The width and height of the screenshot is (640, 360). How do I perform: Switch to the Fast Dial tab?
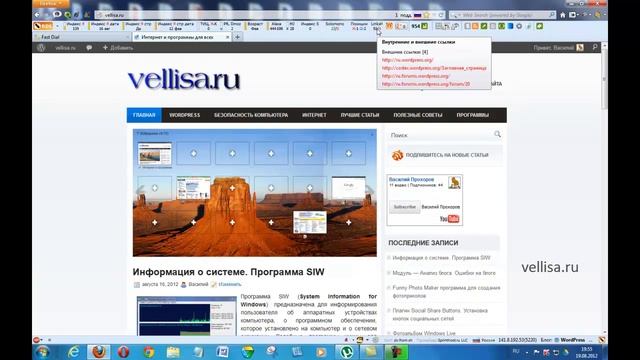point(81,37)
